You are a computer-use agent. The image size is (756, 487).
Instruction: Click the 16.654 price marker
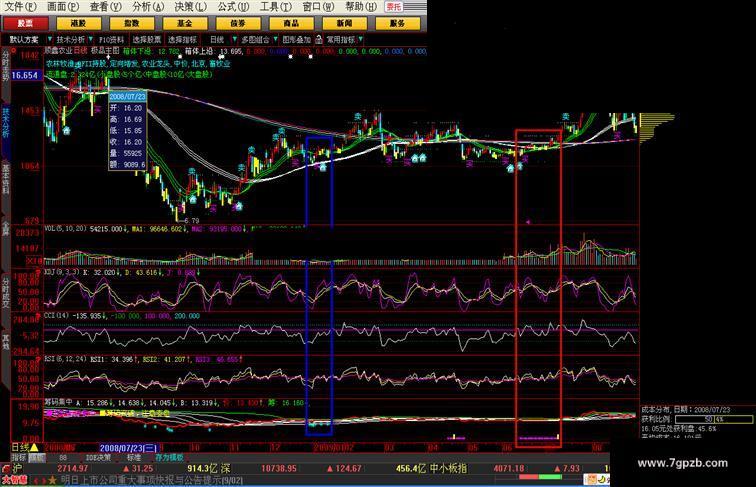pos(25,75)
